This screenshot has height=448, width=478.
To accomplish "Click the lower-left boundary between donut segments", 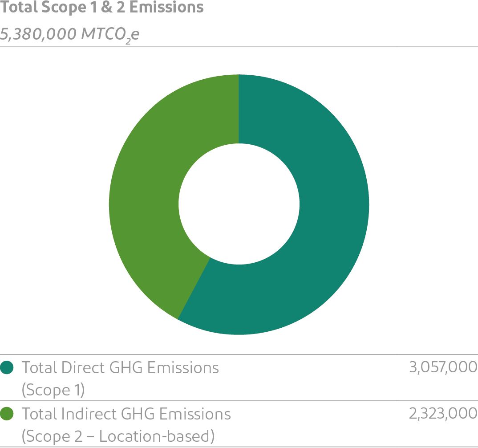I will 194,288.
